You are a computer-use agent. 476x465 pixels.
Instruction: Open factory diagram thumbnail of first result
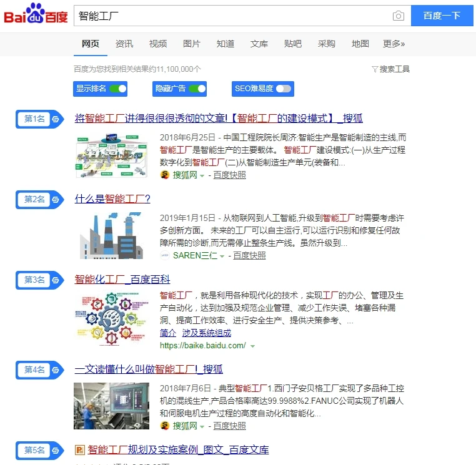(111, 155)
